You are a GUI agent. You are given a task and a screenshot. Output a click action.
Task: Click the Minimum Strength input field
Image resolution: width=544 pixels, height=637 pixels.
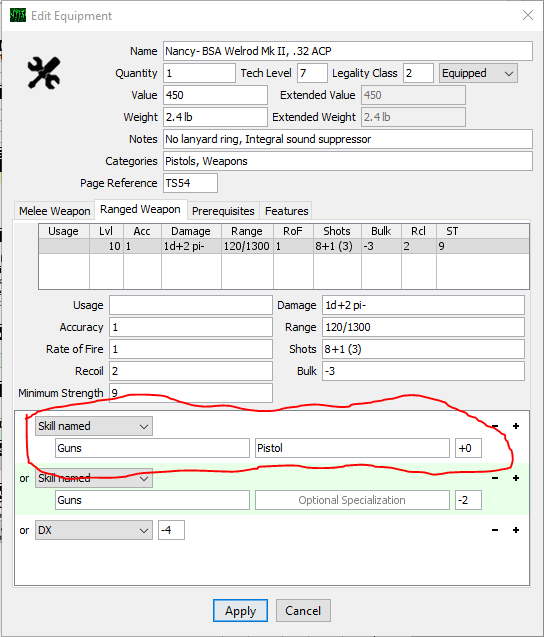point(191,393)
